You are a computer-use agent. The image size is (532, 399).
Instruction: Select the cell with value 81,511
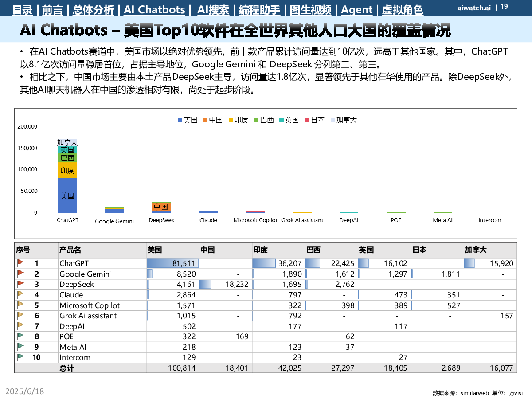[x=172, y=263]
